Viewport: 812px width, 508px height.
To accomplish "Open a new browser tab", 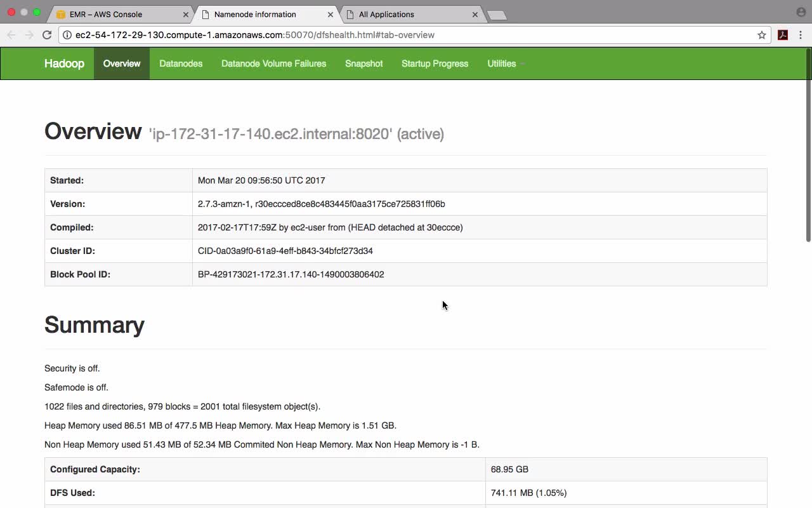I will coord(497,15).
